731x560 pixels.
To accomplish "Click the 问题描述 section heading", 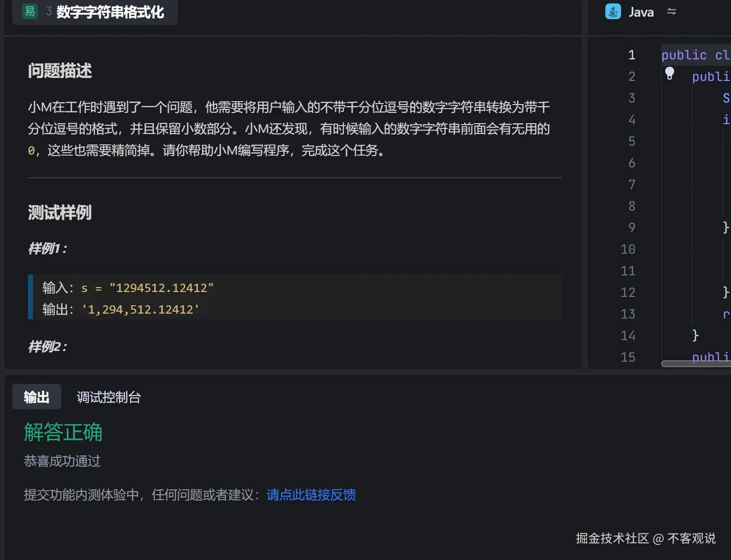I will [59, 71].
